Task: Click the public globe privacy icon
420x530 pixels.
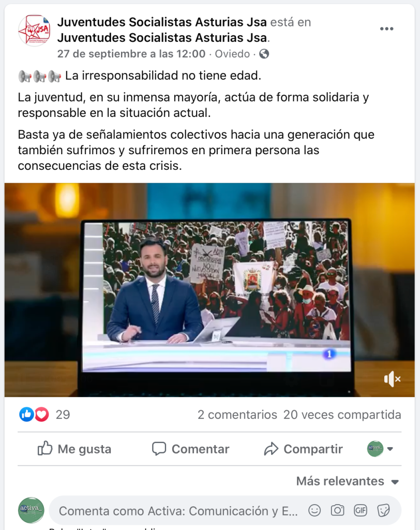Action: coord(264,54)
